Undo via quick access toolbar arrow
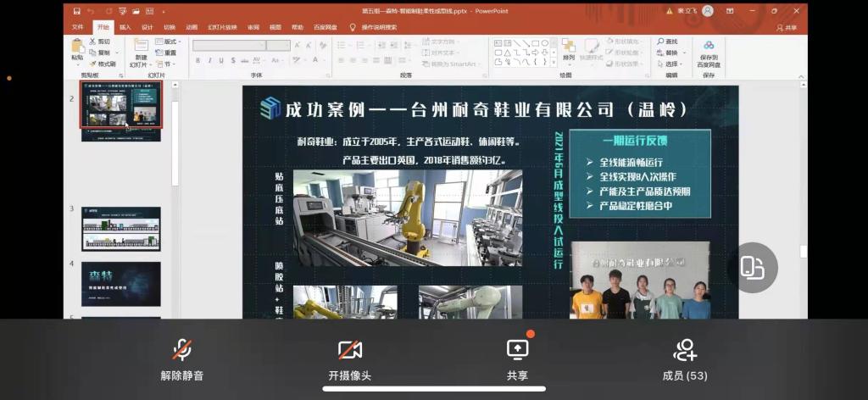Image resolution: width=868 pixels, height=400 pixels. (x=92, y=11)
